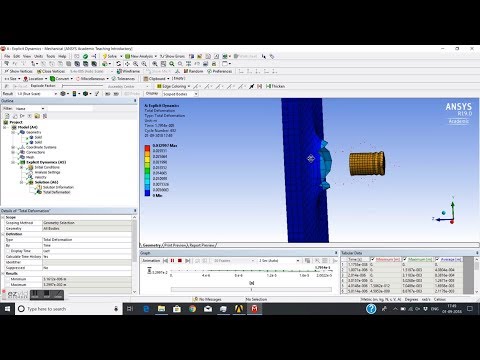Click the green checkmark toolbar icon
The image size is (480, 360).
[x=85, y=56]
